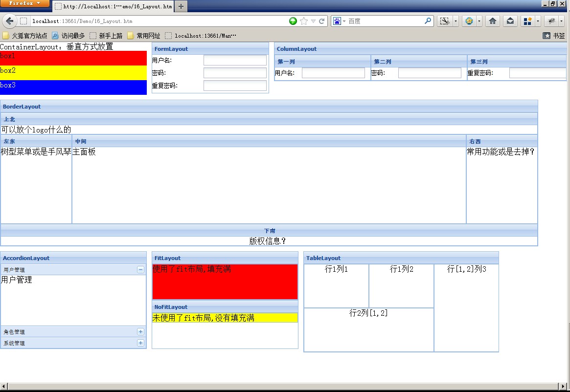Image resolution: width=570 pixels, height=392 pixels.
Task: Click the ColumnLayout 第三列 重复密码 input
Action: tap(538, 73)
